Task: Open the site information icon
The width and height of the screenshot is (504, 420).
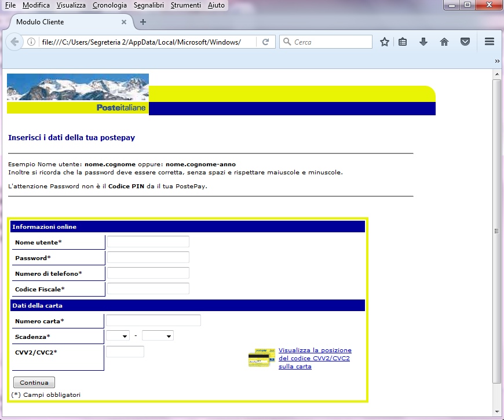Action: [31, 42]
